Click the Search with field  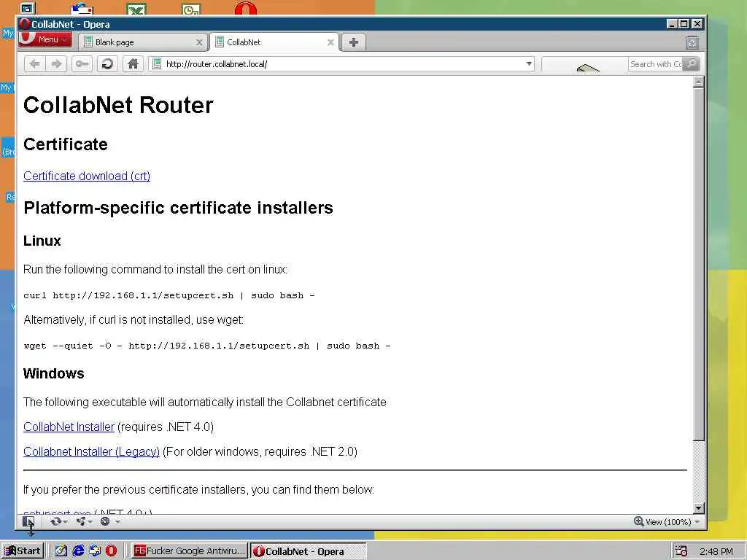[656, 64]
